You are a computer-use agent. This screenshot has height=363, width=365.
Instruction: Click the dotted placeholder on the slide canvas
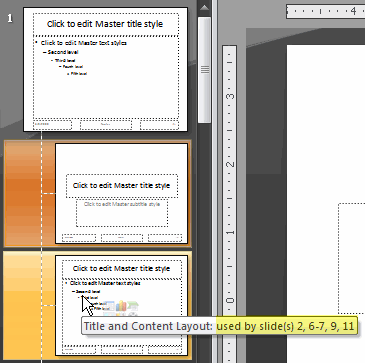(352, 258)
